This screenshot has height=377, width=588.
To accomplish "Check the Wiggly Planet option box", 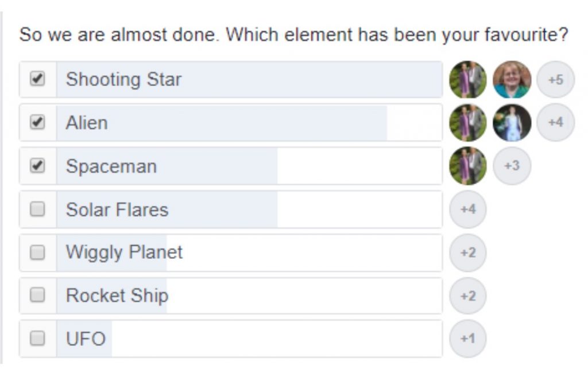I will tap(37, 252).
